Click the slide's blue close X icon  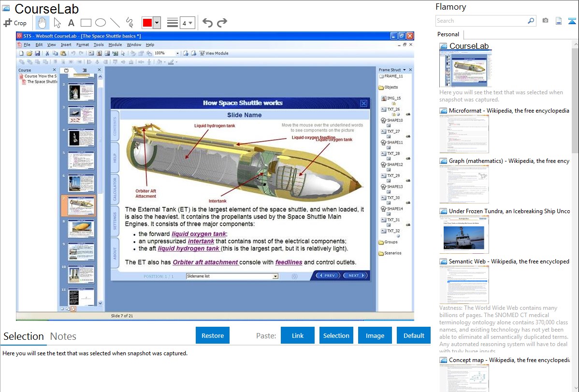364,103
